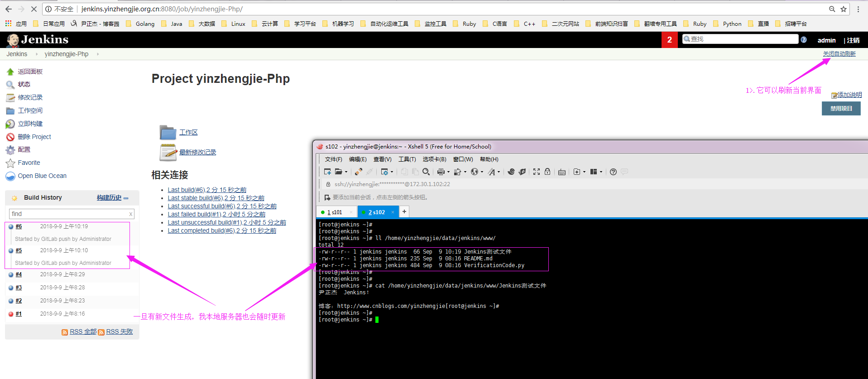
Task: Open the 查看(V) menu in Xshell
Action: tap(382, 159)
